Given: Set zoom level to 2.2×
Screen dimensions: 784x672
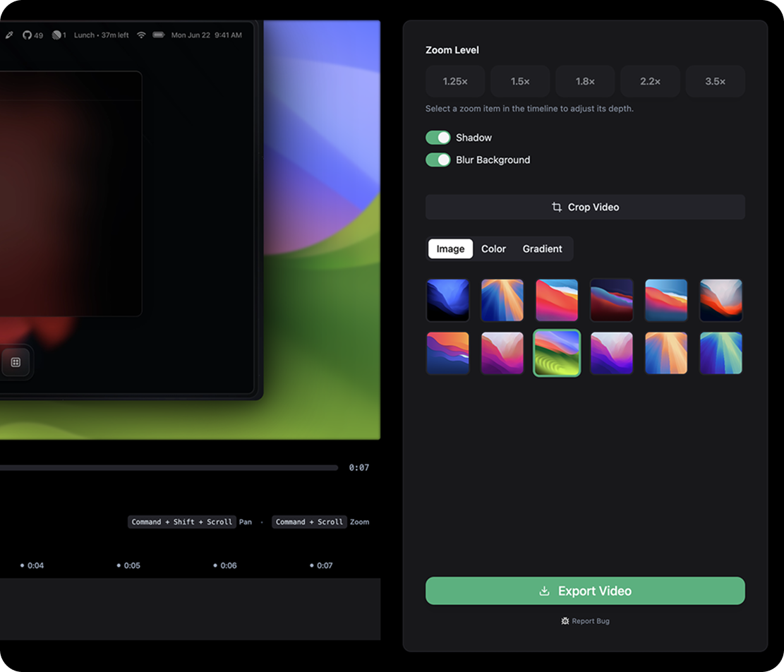Looking at the screenshot, I should coord(650,81).
